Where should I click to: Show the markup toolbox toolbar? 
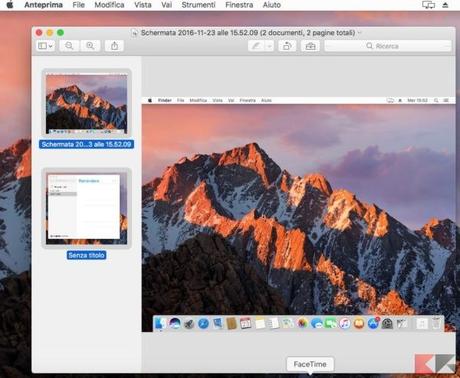[310, 46]
